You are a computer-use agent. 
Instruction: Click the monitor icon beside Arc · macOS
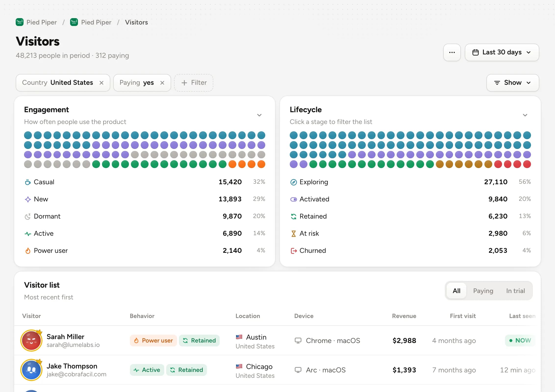(298, 370)
